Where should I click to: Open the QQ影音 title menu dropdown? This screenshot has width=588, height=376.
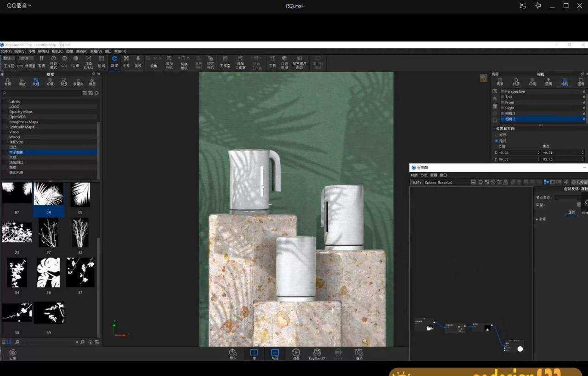[19, 6]
